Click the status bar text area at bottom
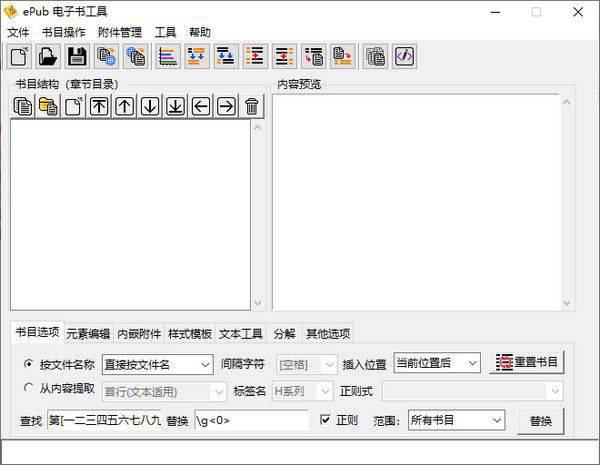The width and height of the screenshot is (600, 465). 300,452
